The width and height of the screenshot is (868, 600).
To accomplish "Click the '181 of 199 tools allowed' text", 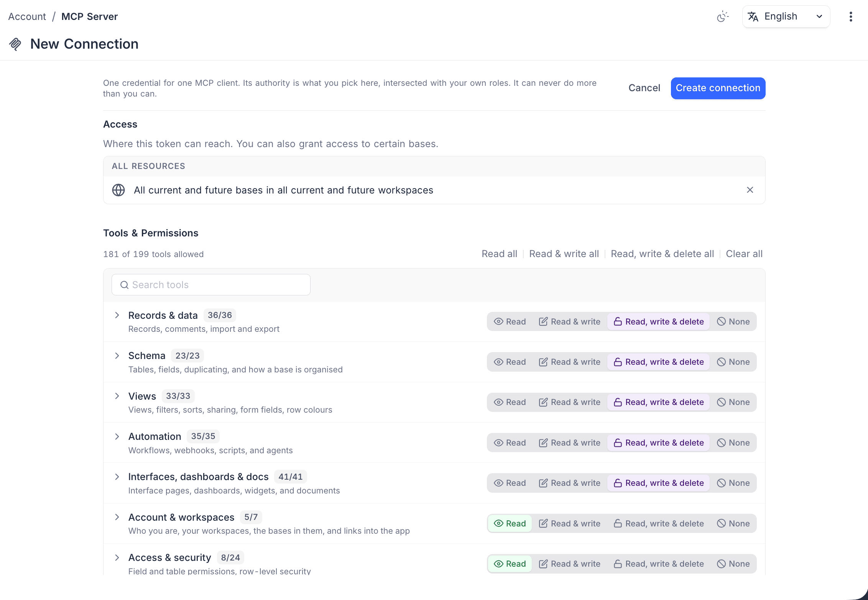I will tap(153, 254).
